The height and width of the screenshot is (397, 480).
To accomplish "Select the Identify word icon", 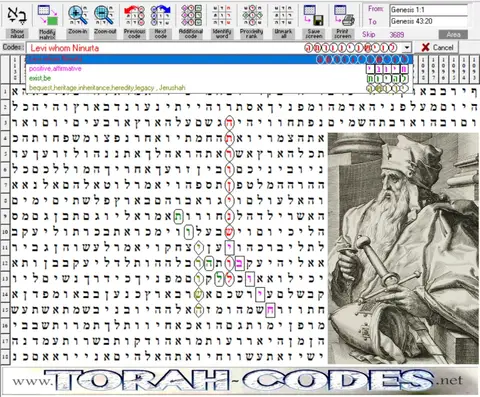I will (222, 15).
